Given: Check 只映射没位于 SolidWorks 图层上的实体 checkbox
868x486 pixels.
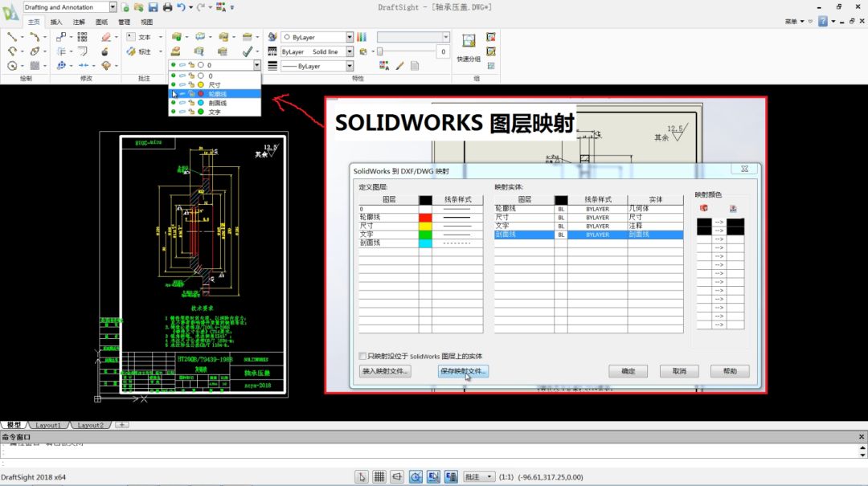Looking at the screenshot, I should pyautogui.click(x=362, y=356).
